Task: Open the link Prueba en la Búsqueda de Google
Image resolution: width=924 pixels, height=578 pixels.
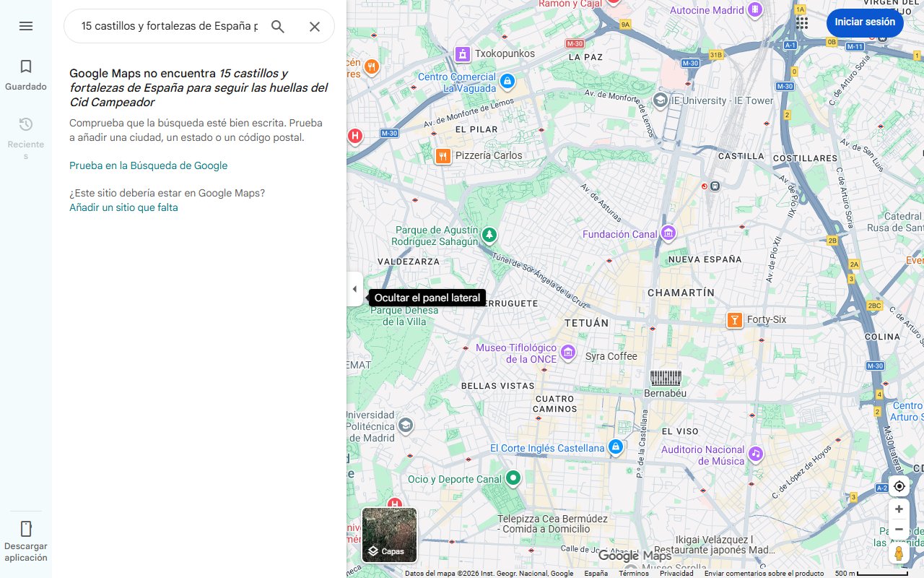Action: [x=148, y=165]
